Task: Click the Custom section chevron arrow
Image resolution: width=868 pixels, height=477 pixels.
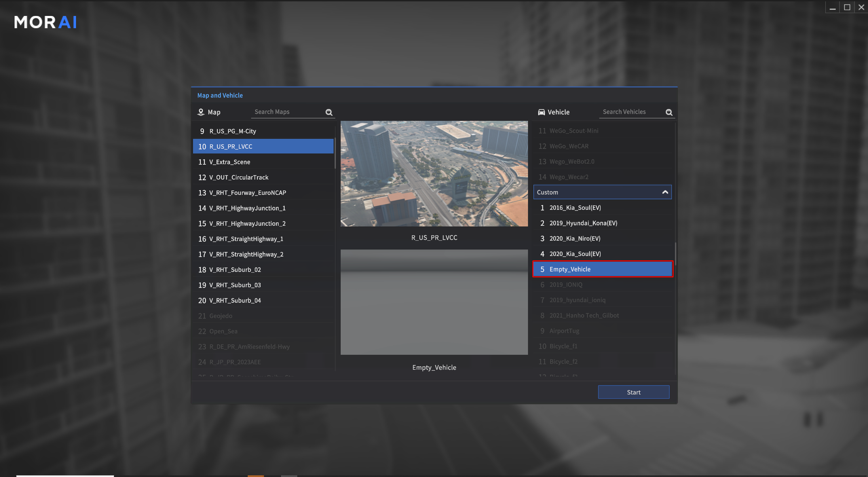Action: (665, 192)
